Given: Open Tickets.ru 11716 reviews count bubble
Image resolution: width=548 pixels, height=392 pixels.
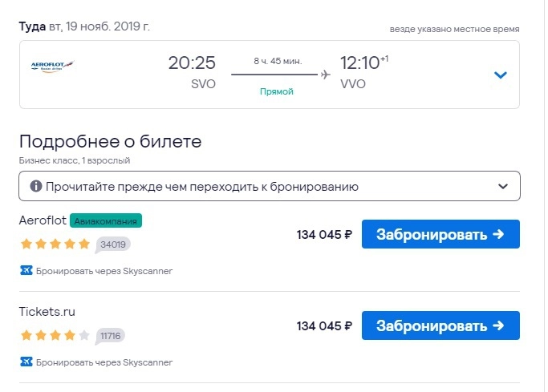Looking at the screenshot, I should tap(112, 336).
